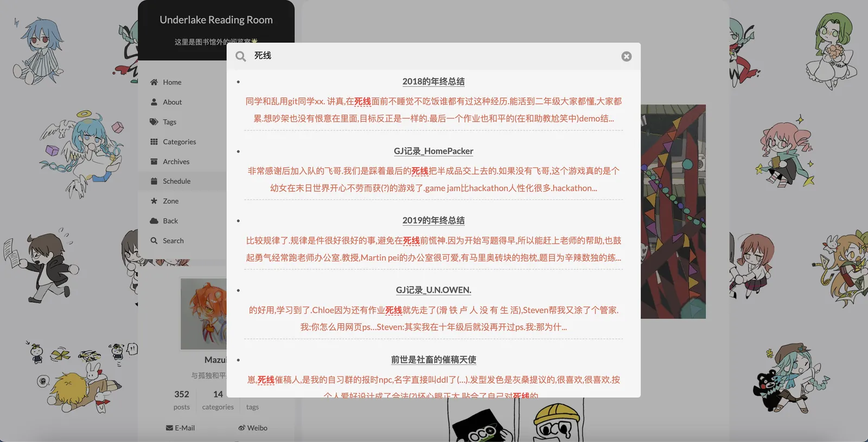
Task: Open the Weibo social link
Action: (x=253, y=428)
